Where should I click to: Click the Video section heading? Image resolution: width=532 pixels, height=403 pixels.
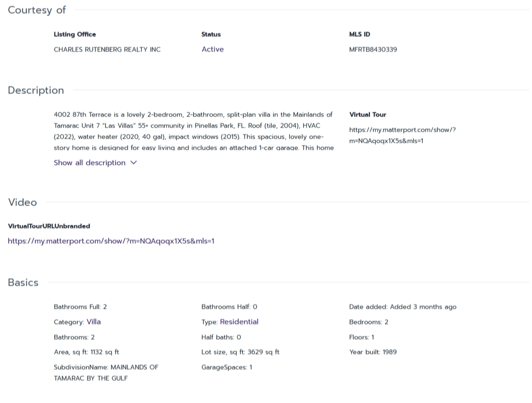coord(22,202)
